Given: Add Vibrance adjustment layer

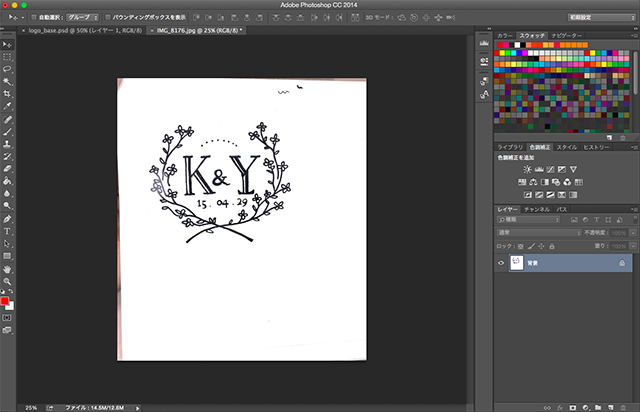Looking at the screenshot, I should (x=573, y=169).
